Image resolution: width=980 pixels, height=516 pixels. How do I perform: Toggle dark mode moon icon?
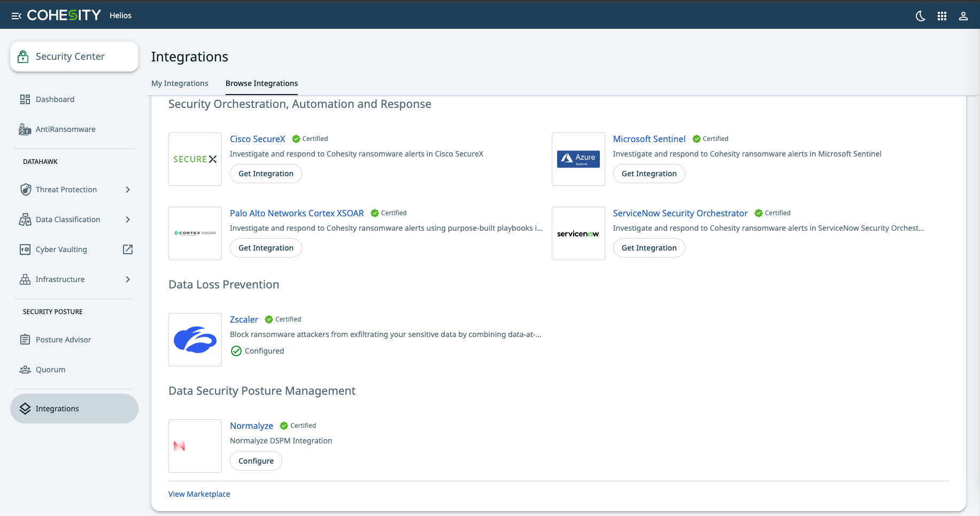(920, 16)
